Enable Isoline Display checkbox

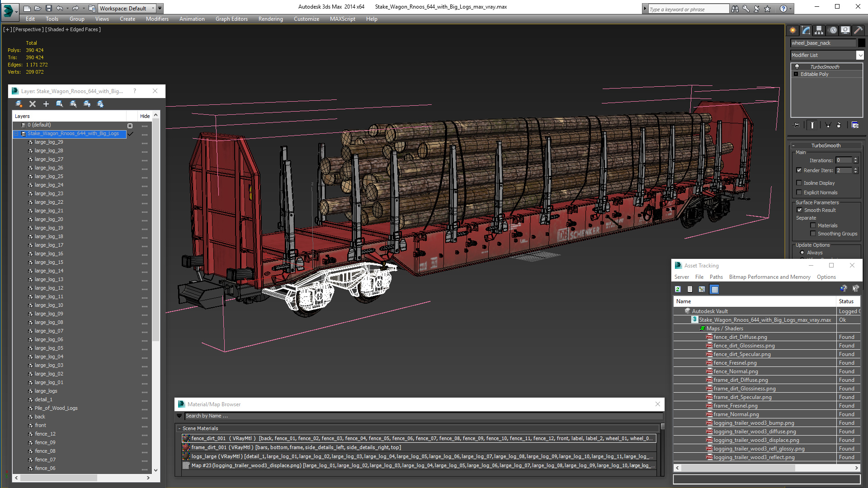(x=799, y=183)
